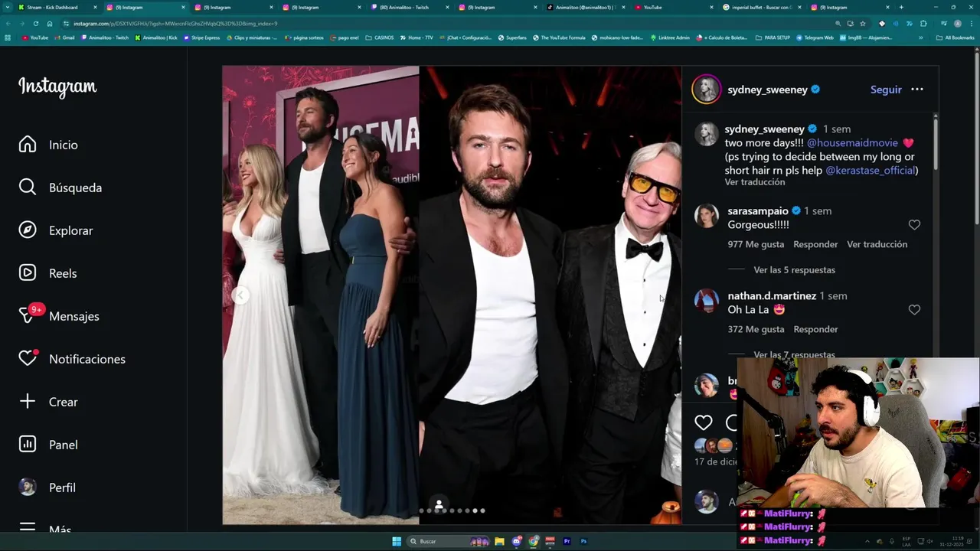
Task: Expand Ver las 7 respuestas
Action: pyautogui.click(x=794, y=355)
